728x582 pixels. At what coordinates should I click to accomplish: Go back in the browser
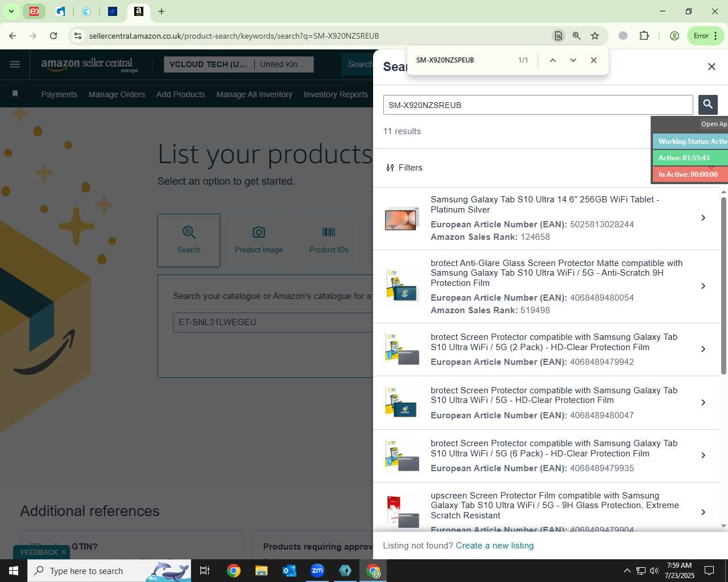(13, 36)
